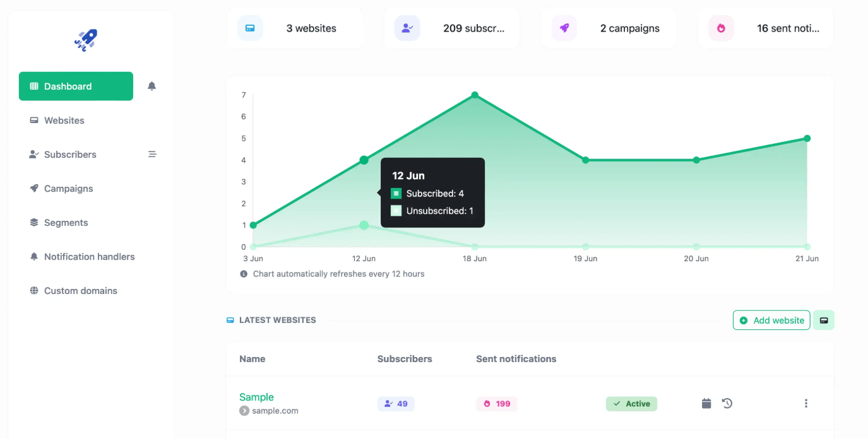Open the three-dot menu on the Sample row
This screenshot has width=868, height=439.
coord(806,402)
